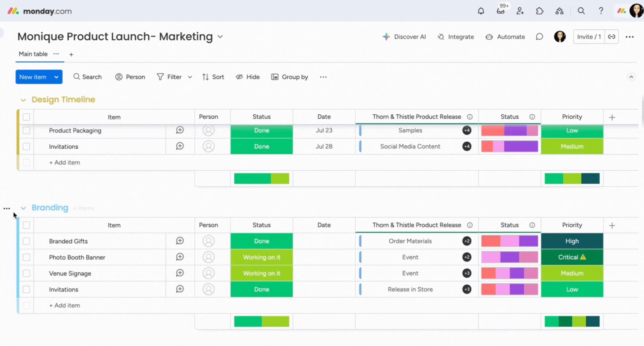Open the apps marketplace puzzle icon
Screen dimensions: 644x346
539,11
